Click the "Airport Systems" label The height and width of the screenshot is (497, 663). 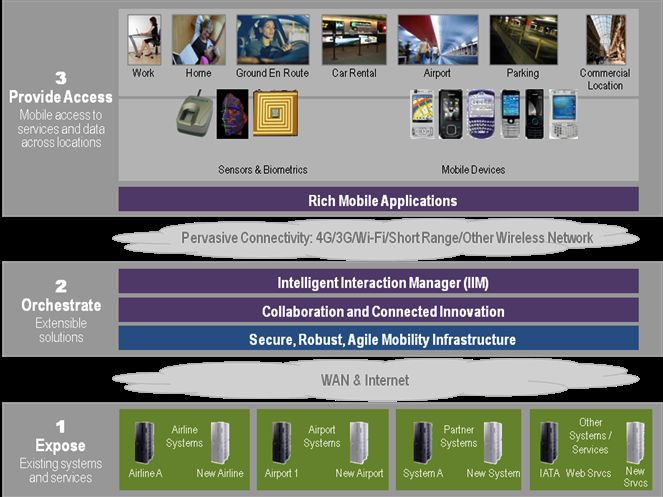(x=322, y=436)
